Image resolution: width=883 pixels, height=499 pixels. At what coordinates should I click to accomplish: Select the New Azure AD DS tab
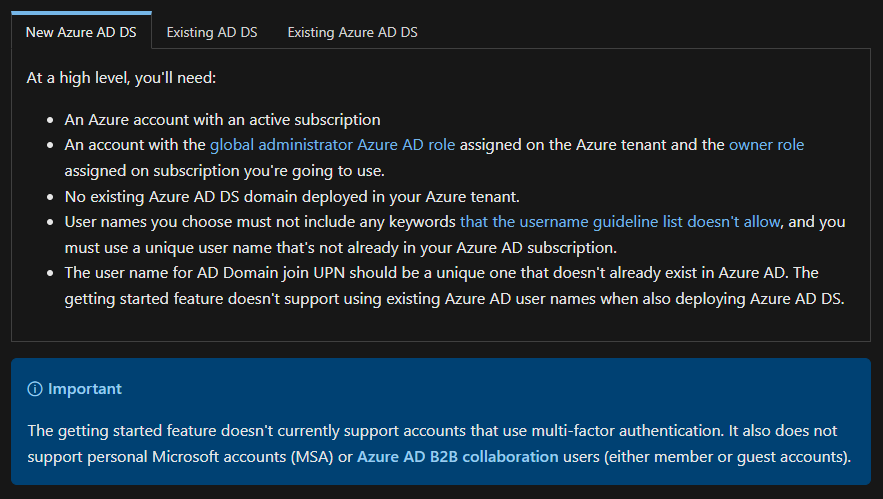(81, 32)
